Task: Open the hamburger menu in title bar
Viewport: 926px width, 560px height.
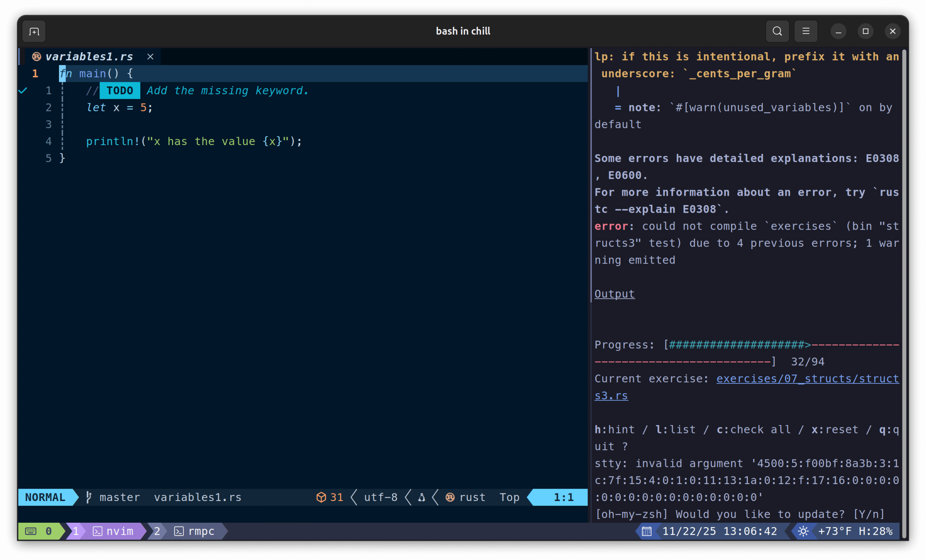Action: pyautogui.click(x=806, y=31)
